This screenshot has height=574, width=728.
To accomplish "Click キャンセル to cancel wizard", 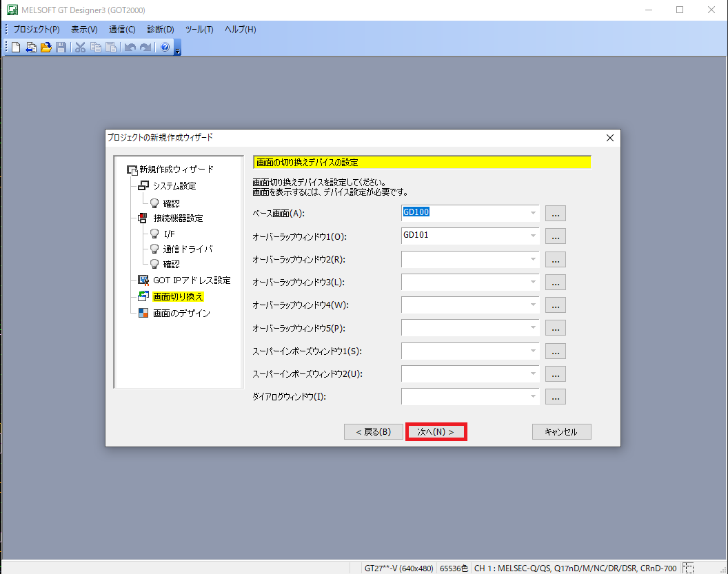I will point(561,431).
